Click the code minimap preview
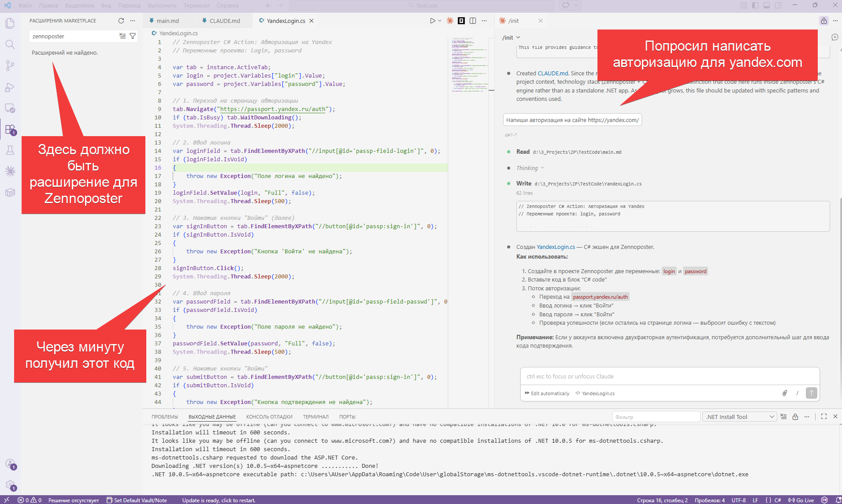842x504 pixels. (470, 65)
